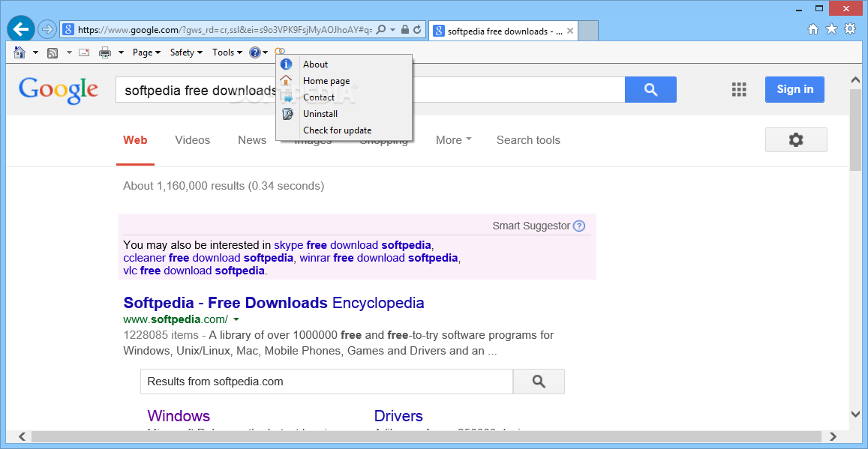This screenshot has height=449, width=868.
Task: Close the softpedia free downloads tab
Action: pyautogui.click(x=570, y=31)
